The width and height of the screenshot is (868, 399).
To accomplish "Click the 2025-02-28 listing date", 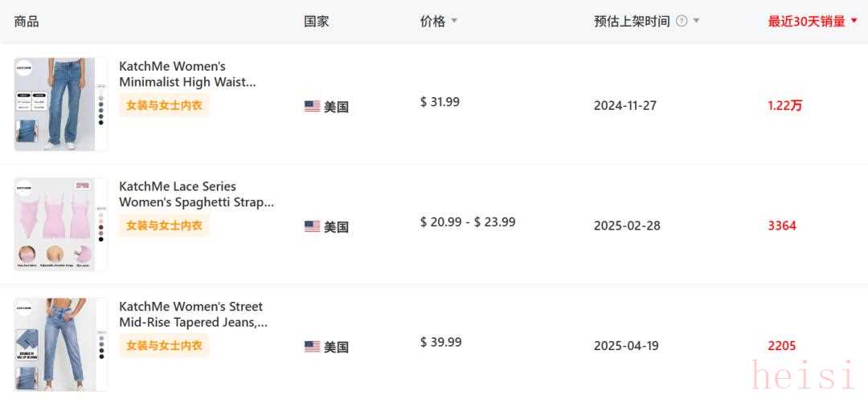I will 627,226.
